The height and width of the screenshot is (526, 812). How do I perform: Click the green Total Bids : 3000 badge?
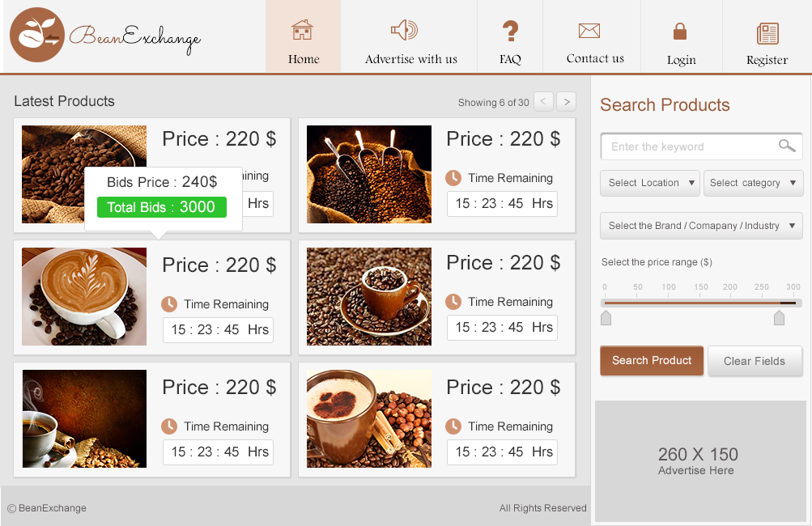pyautogui.click(x=162, y=207)
